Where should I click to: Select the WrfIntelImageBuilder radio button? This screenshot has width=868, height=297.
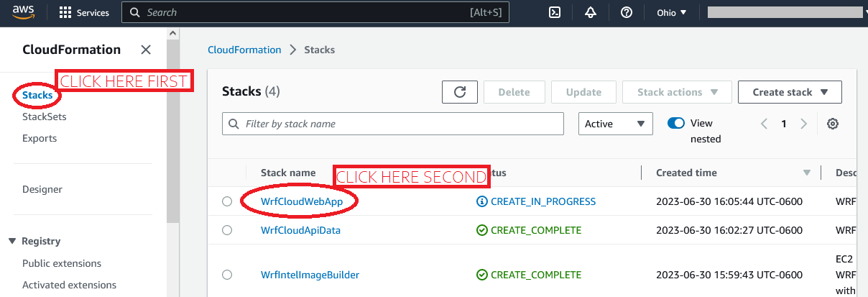(227, 275)
